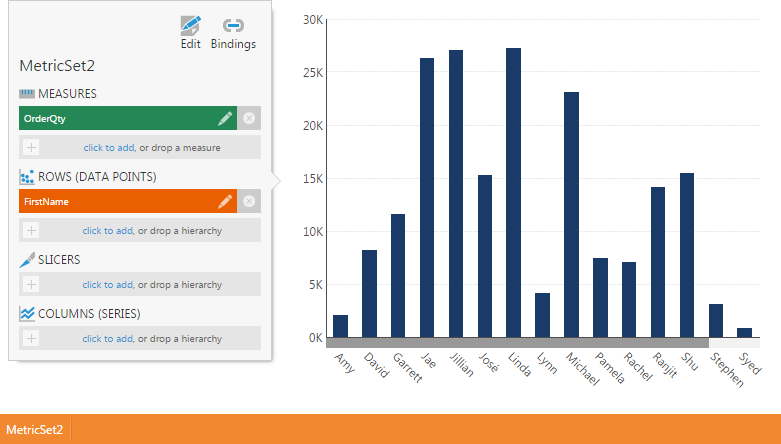This screenshot has width=781, height=444.
Task: Click the Jae bar in chart
Action: click(x=427, y=198)
